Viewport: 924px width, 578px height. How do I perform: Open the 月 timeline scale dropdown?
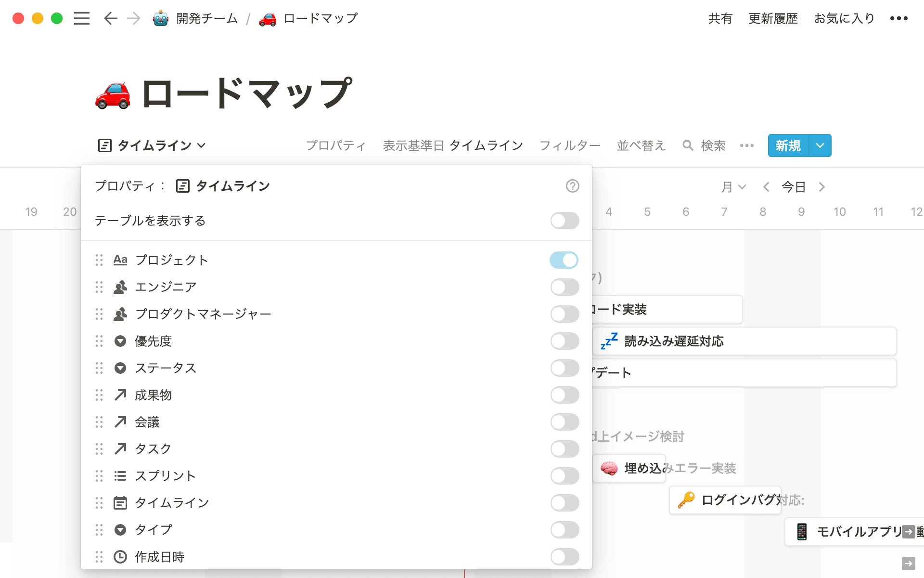click(733, 187)
